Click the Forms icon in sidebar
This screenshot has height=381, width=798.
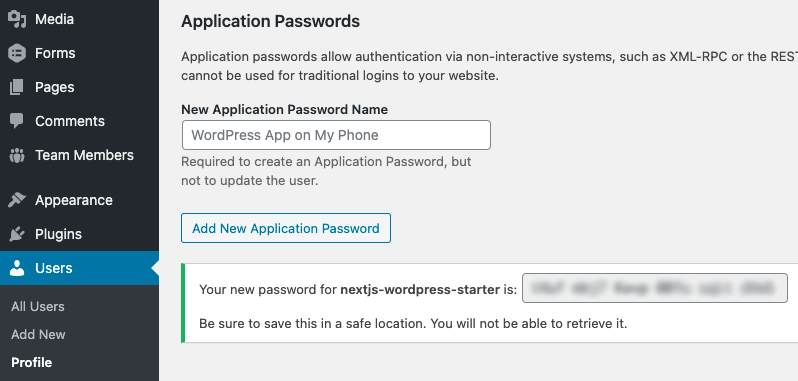point(17,53)
